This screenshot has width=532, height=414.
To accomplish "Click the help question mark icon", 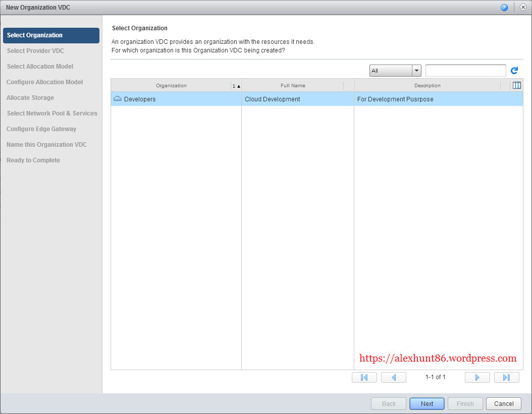I will coord(504,8).
